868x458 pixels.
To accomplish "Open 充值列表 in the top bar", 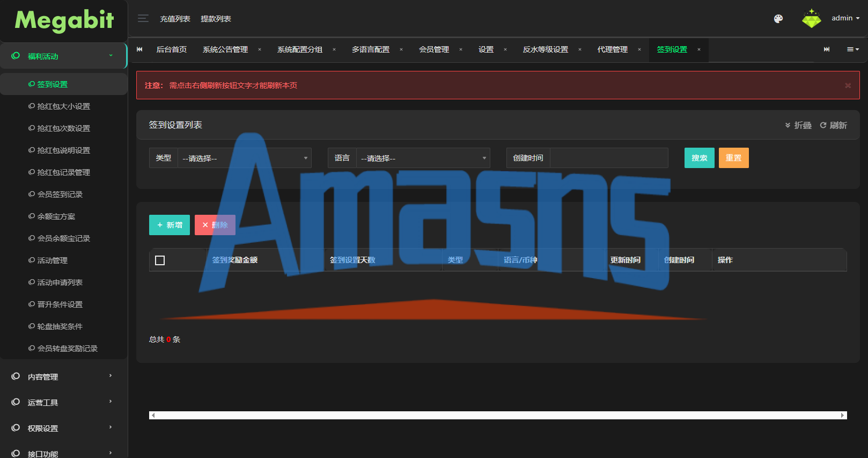I will coord(175,19).
